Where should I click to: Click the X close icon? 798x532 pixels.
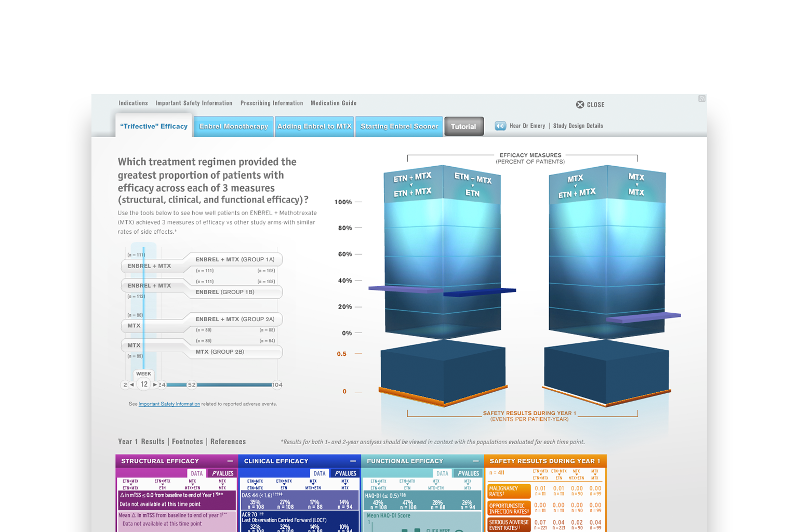pyautogui.click(x=580, y=104)
